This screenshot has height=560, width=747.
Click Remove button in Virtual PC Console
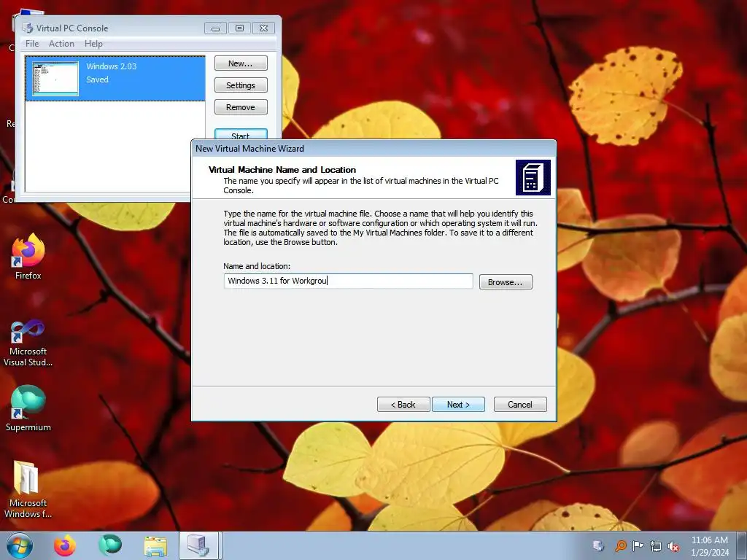241,107
